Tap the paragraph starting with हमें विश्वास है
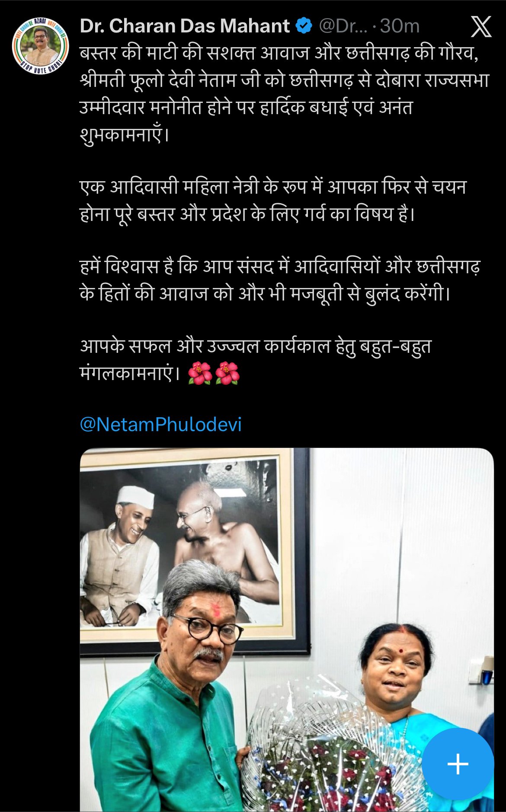 [x=280, y=280]
